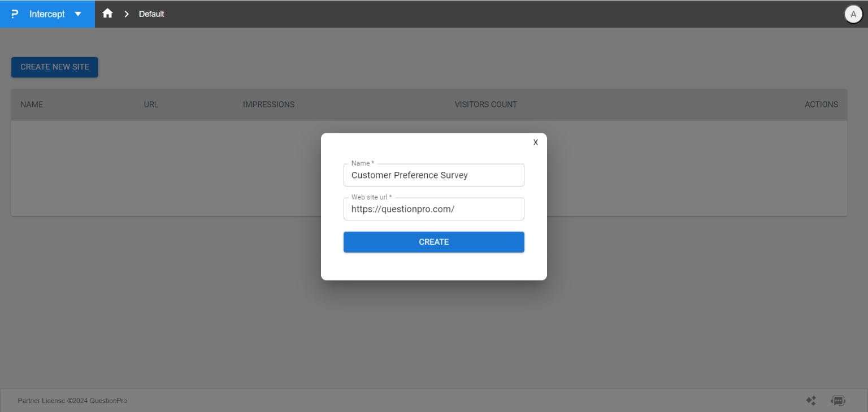Image resolution: width=868 pixels, height=412 pixels.
Task: Focus the Name input field
Action: pos(433,175)
